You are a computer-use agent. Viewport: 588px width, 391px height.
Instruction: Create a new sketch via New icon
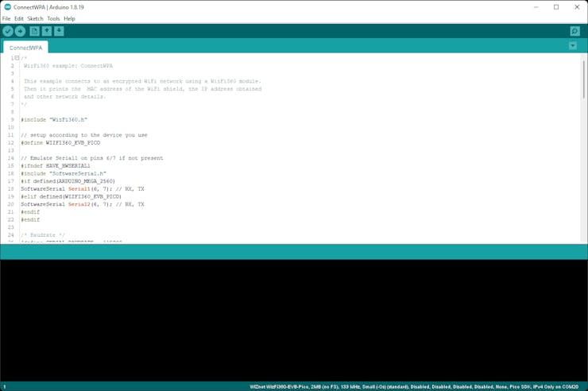coord(34,31)
